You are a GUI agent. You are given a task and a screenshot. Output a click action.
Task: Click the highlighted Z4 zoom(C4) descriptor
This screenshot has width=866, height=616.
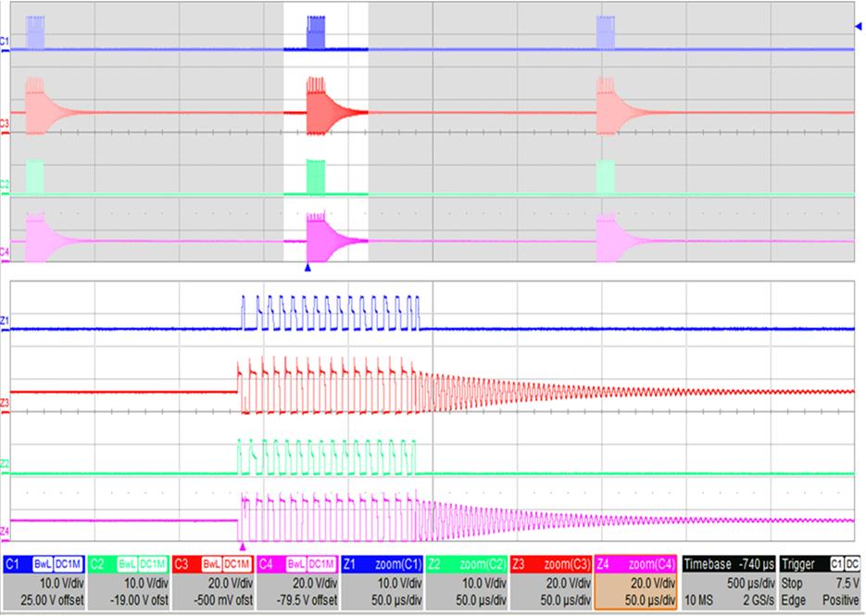[637, 580]
